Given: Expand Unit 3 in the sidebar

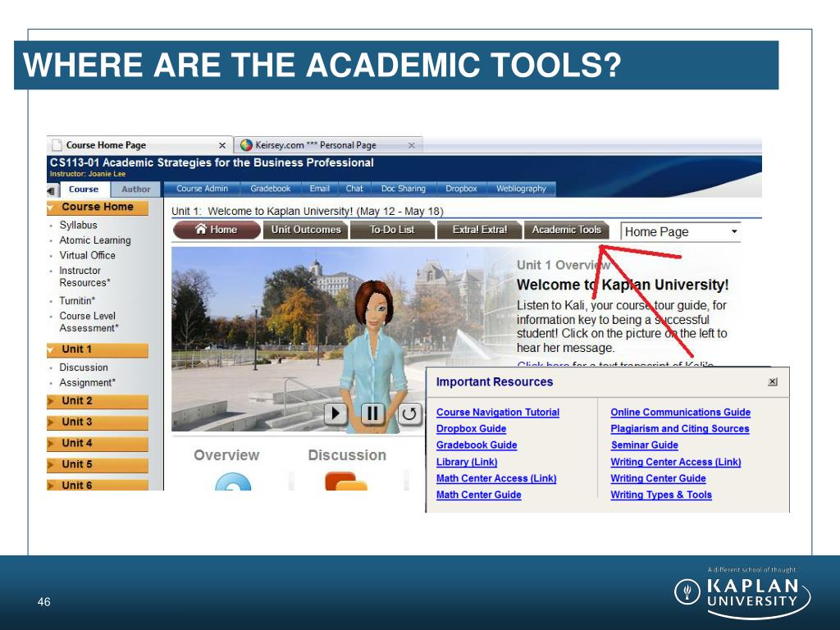Looking at the screenshot, I should 97,422.
